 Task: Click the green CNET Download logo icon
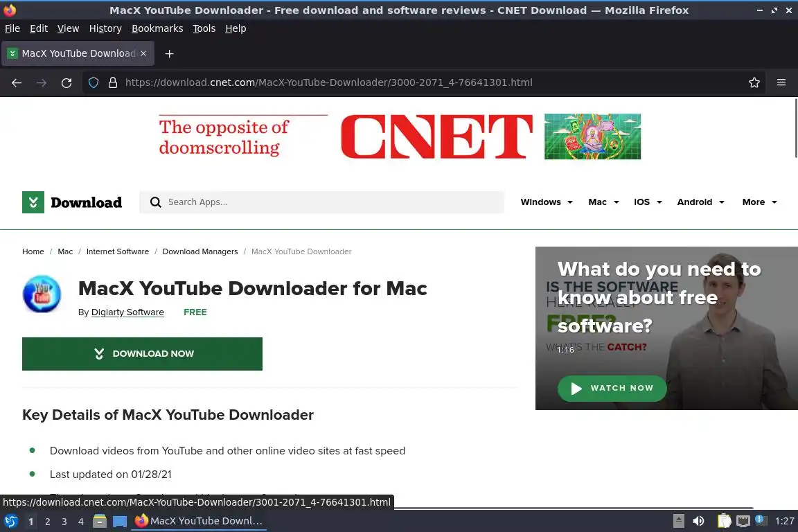(33, 202)
